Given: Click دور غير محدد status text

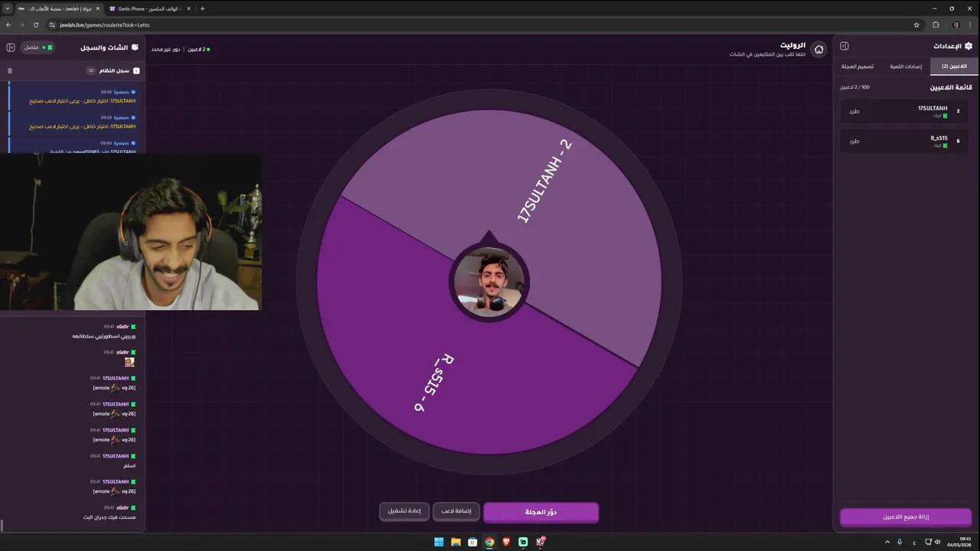Looking at the screenshot, I should coord(165,49).
